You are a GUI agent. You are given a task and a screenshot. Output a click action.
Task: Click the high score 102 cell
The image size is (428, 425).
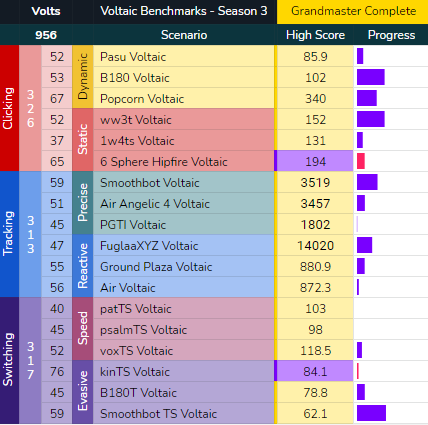[315, 78]
